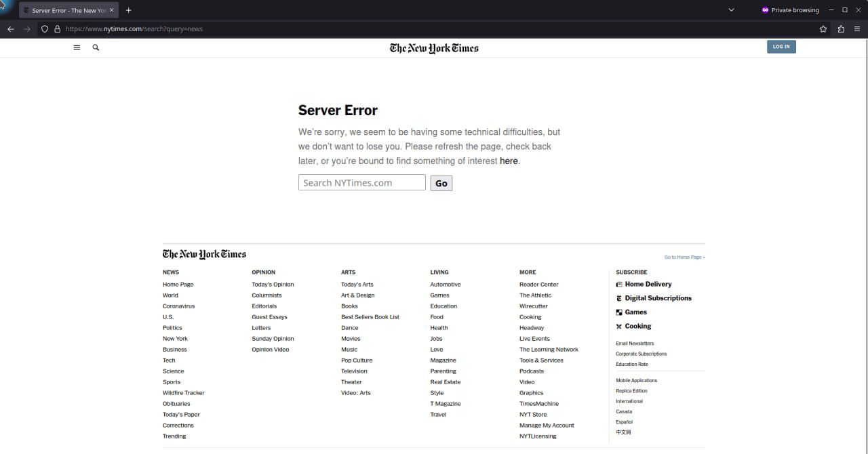The height and width of the screenshot is (454, 868).
Task: Open a new tab with the plus button
Action: (x=128, y=10)
